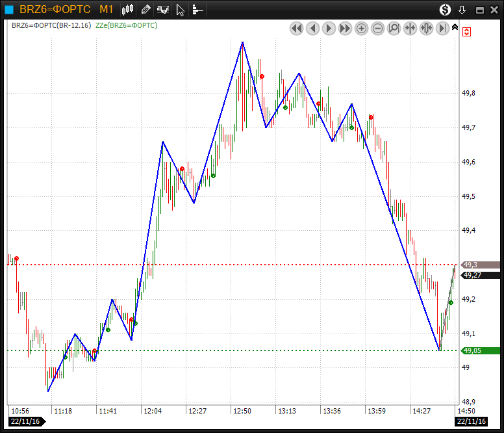Zoom out with the minus button
Screen dimensions: 504x433
(x=378, y=29)
